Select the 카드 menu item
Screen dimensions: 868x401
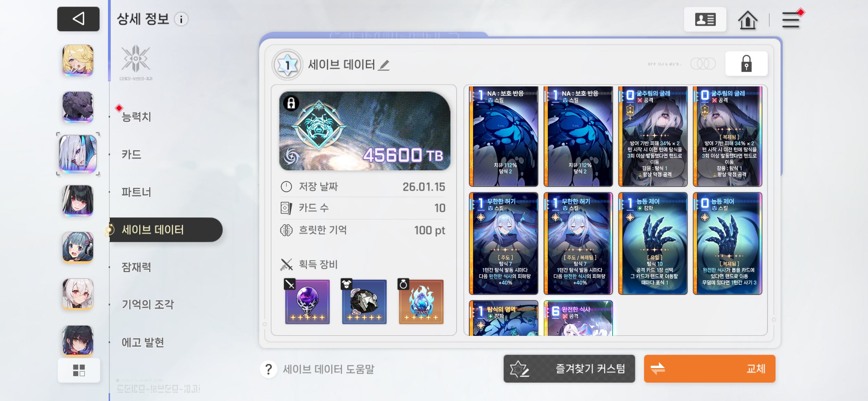pyautogui.click(x=132, y=155)
